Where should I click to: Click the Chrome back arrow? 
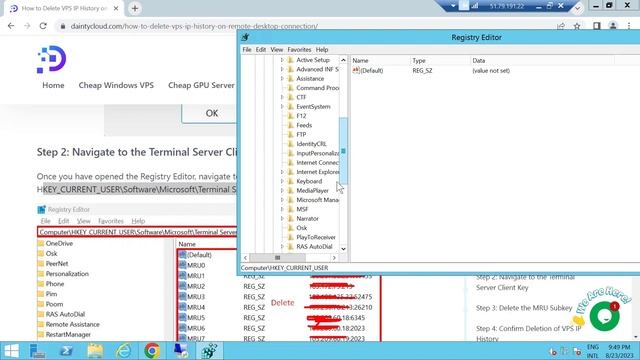point(11,26)
